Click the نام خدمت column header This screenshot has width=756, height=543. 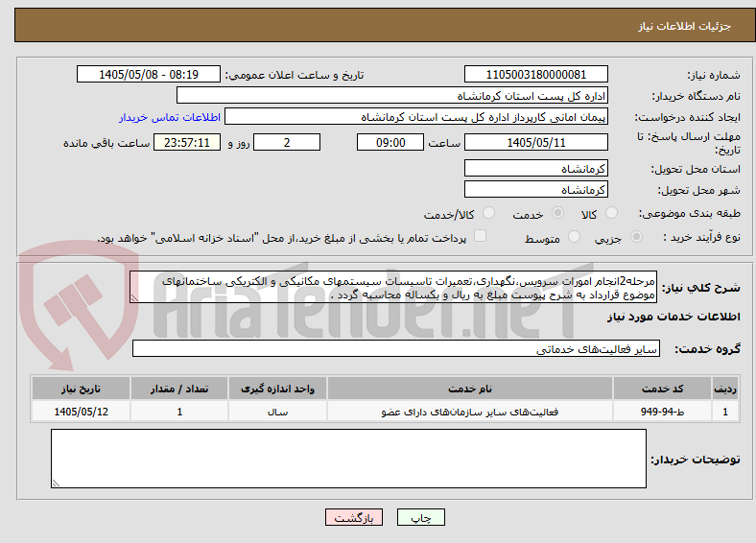469,389
